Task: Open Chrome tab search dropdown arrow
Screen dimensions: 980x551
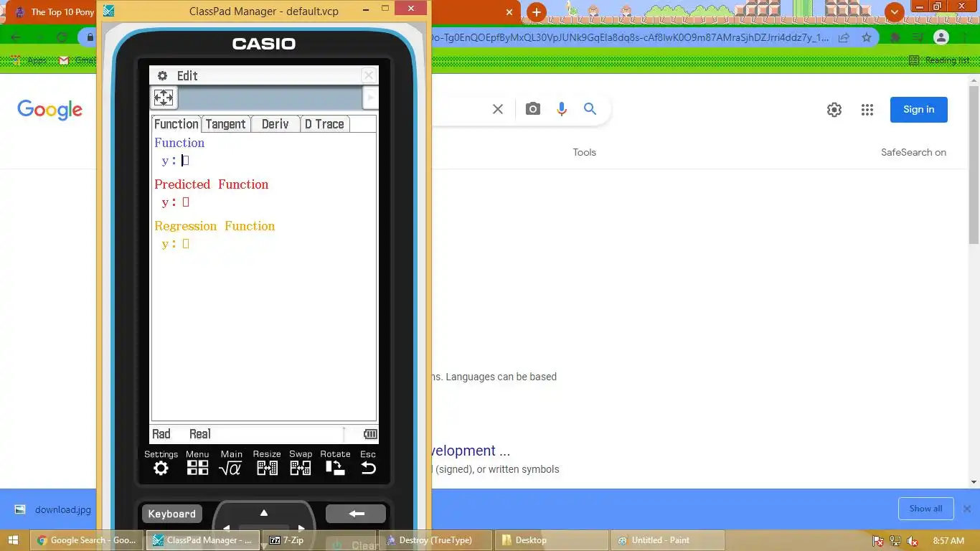Action: 894,12
